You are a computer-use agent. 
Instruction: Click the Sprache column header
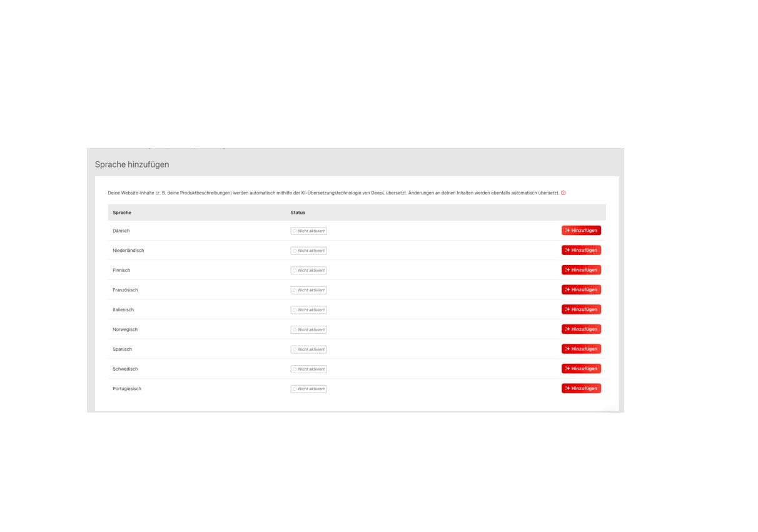tap(122, 213)
